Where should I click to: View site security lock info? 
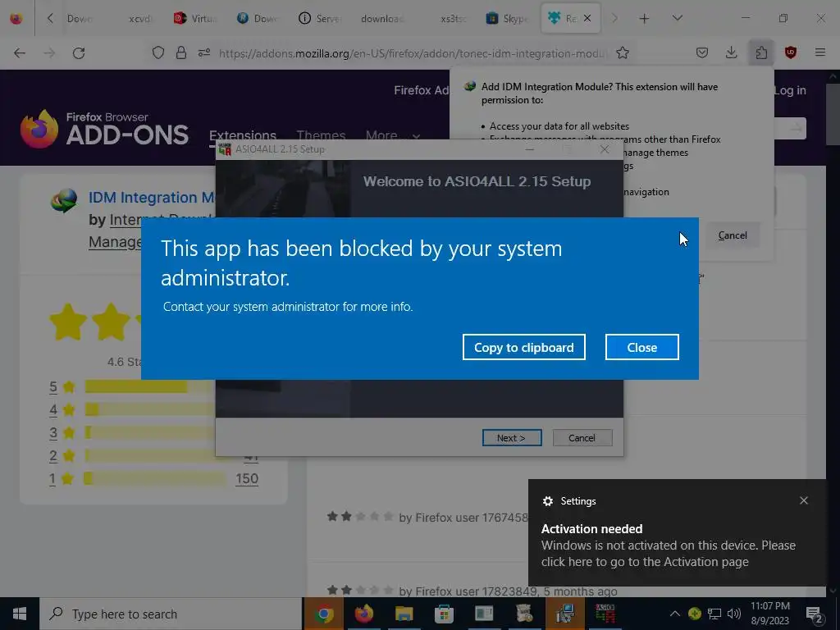[181, 53]
